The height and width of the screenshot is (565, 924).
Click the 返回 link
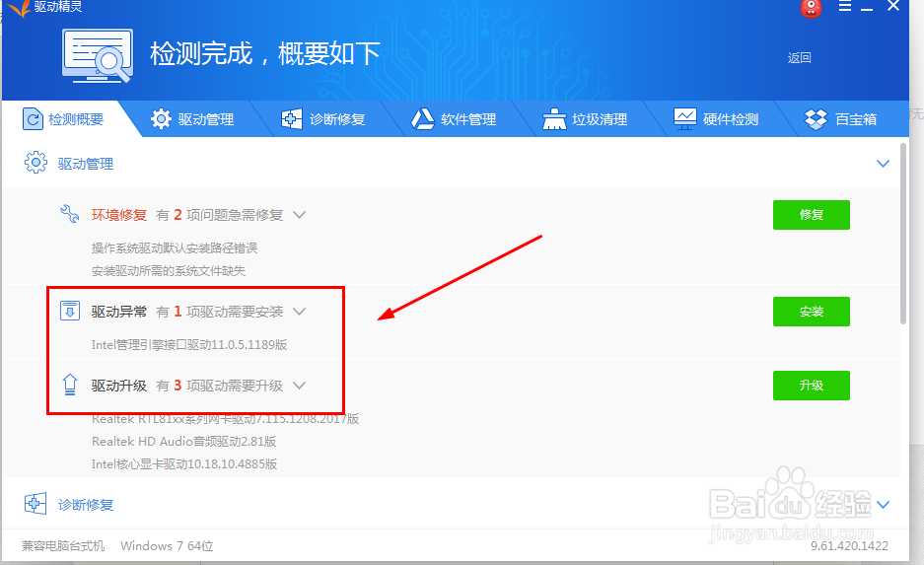pyautogui.click(x=799, y=58)
